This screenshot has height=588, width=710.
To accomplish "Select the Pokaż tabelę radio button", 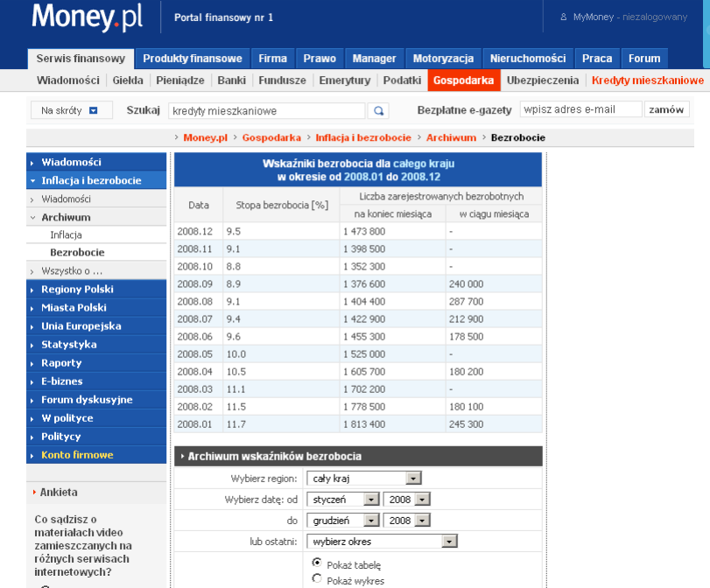I will 317,563.
